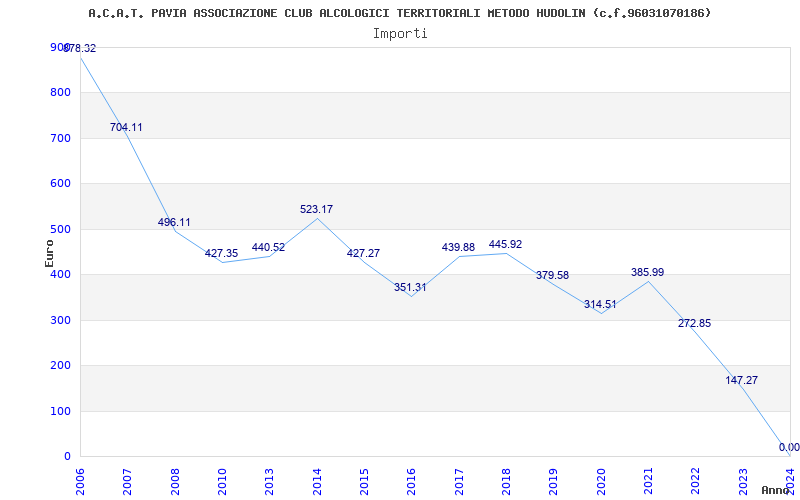
Task: Select data label 272.85
Action: tap(694, 323)
